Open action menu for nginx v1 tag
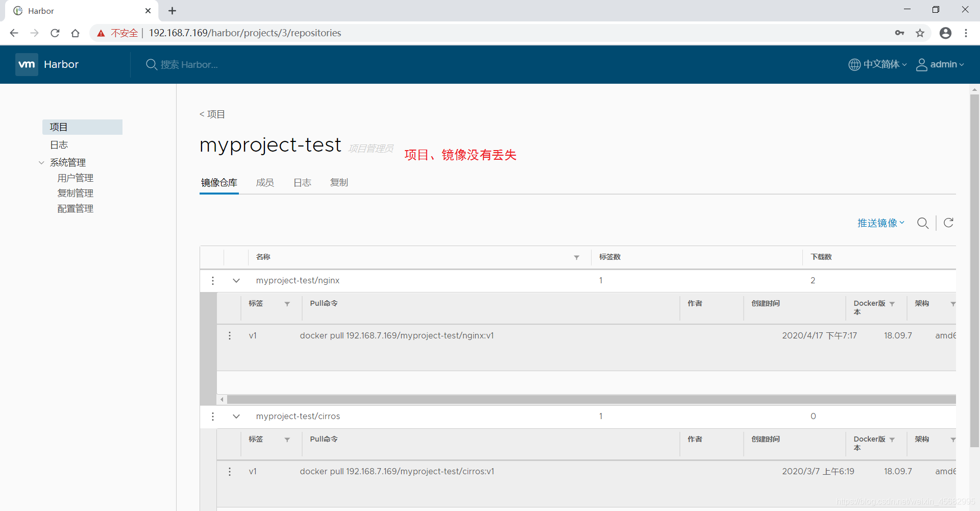980x511 pixels. pos(230,335)
